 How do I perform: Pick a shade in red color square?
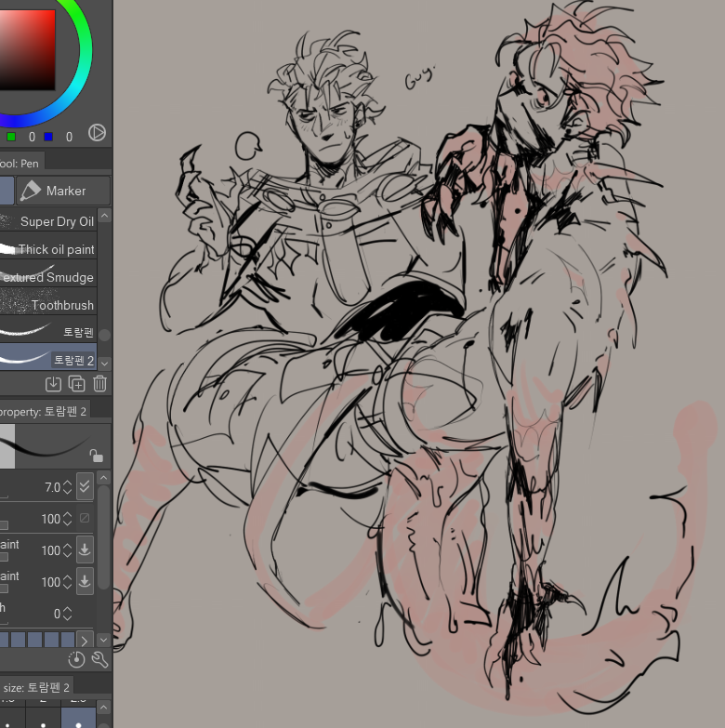tap(25, 48)
